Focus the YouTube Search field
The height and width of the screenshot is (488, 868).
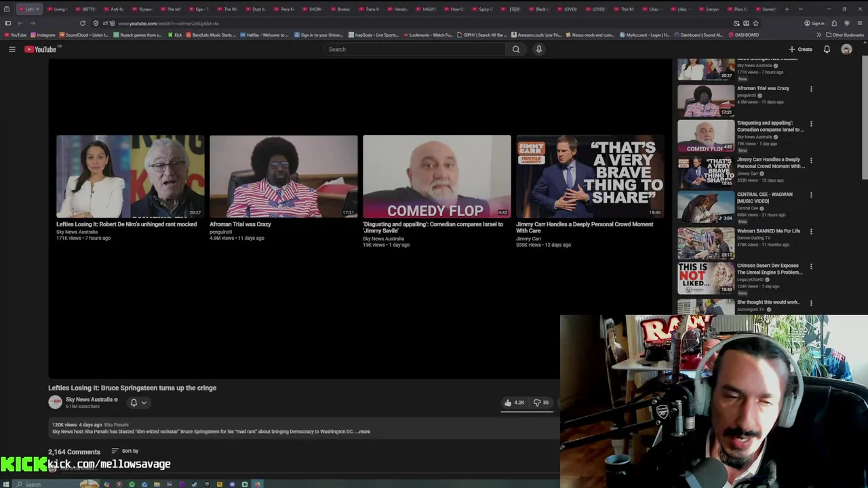(414, 49)
